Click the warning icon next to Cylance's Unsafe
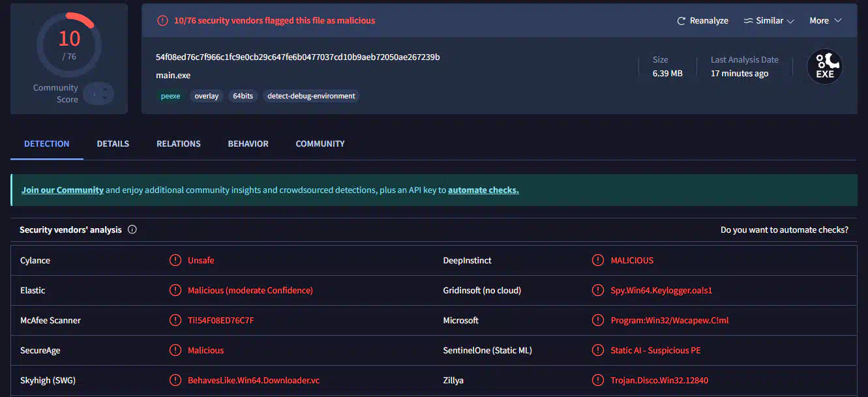 [x=175, y=260]
